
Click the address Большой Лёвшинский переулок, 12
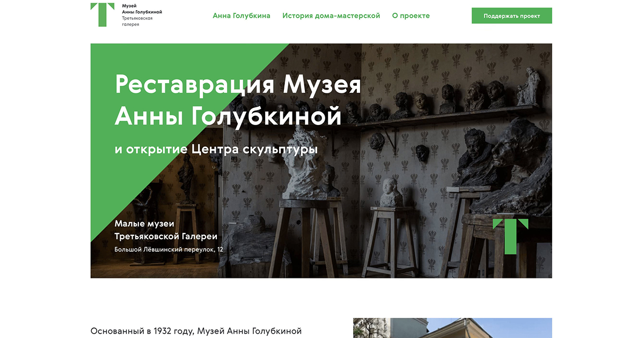pyautogui.click(x=169, y=249)
